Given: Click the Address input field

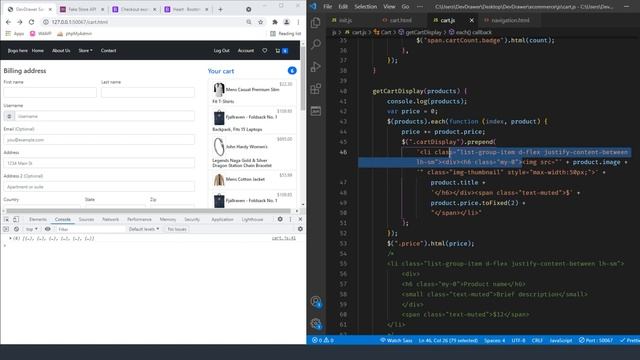Looking at the screenshot, I should coord(99,163).
